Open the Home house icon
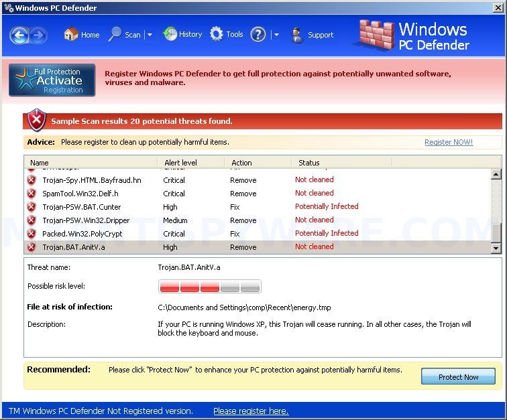Screen dimensions: 507x420 pyautogui.click(x=71, y=34)
